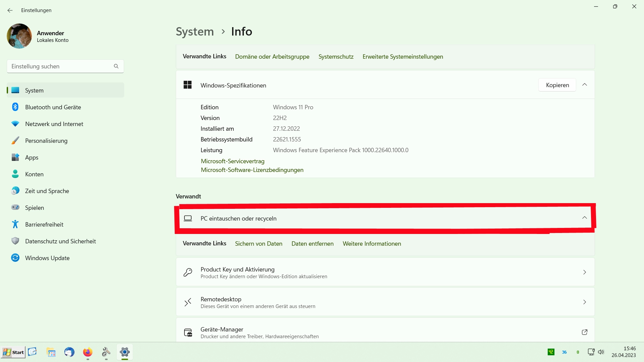Image resolution: width=644 pixels, height=362 pixels.
Task: Select System in the sidebar
Action: pos(65,90)
